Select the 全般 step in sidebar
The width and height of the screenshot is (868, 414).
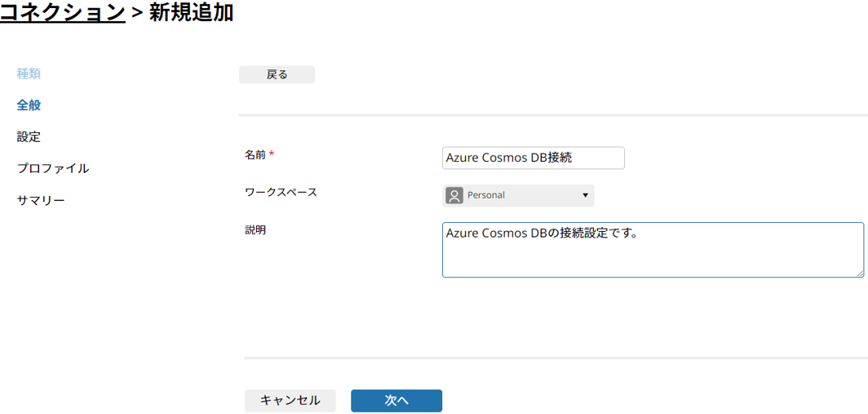coord(29,105)
